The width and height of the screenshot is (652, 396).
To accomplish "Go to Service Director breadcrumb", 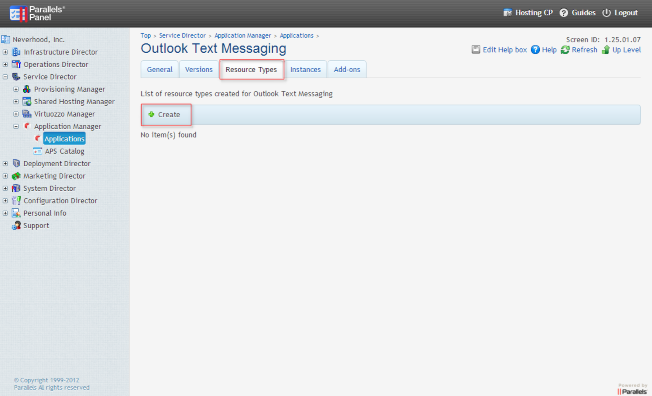I will coord(182,36).
